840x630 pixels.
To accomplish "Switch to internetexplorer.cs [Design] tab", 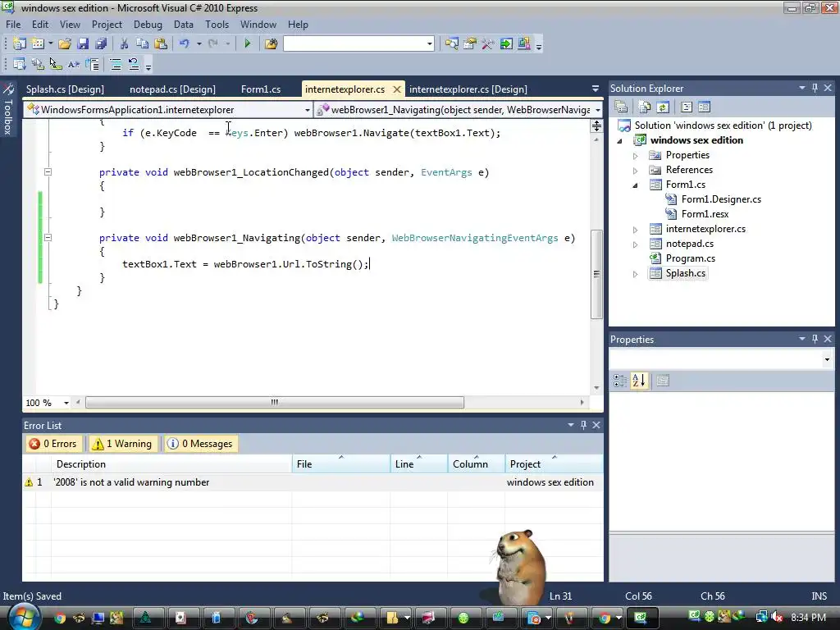I will [x=468, y=89].
